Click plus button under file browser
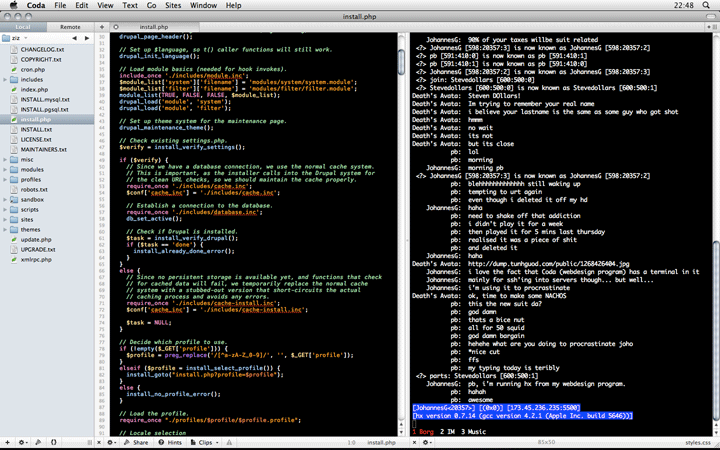 (7, 442)
